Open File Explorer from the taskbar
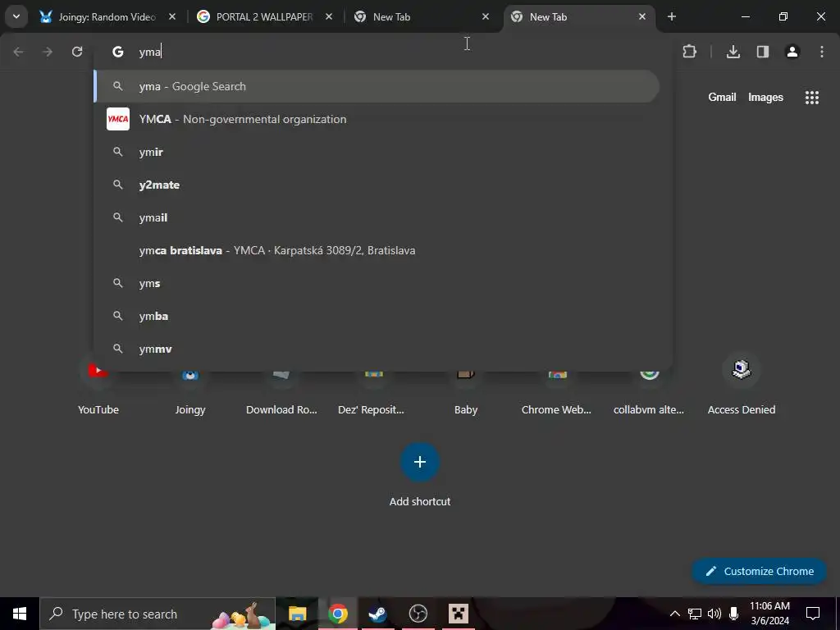 (297, 614)
